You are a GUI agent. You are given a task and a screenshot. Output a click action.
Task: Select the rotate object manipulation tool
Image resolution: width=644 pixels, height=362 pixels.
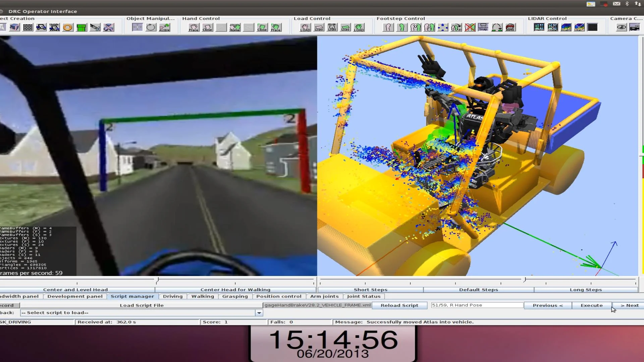[x=151, y=27]
